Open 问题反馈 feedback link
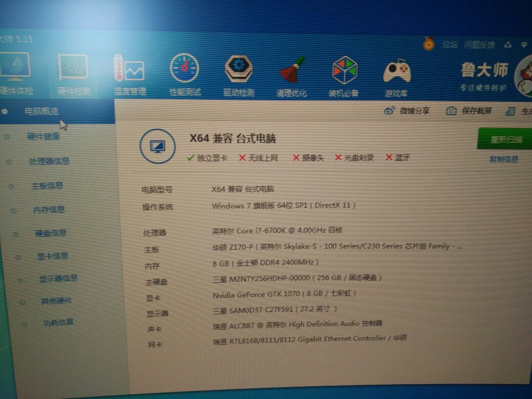532x399 pixels. 479,45
